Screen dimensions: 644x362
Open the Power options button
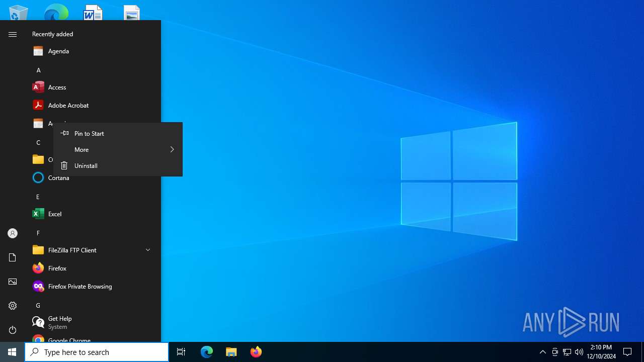click(x=13, y=330)
